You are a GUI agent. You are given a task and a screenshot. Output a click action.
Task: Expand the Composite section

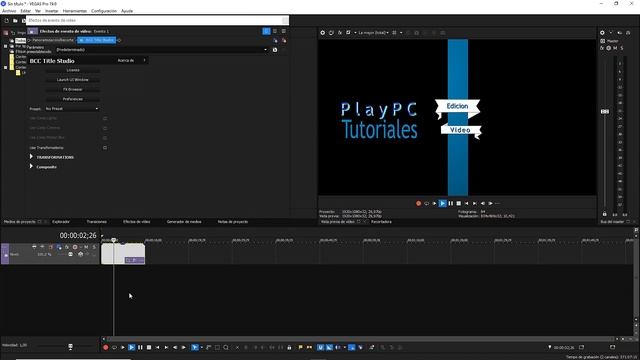(x=31, y=167)
